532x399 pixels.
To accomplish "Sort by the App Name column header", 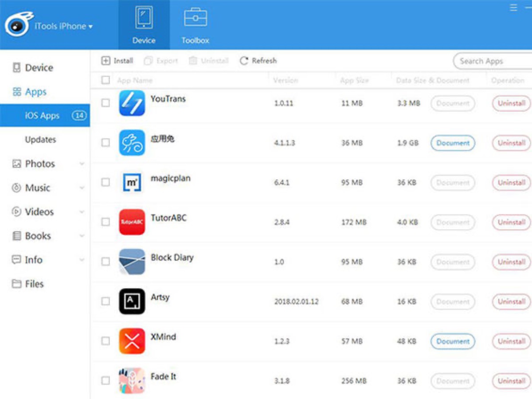I will pyautogui.click(x=135, y=80).
